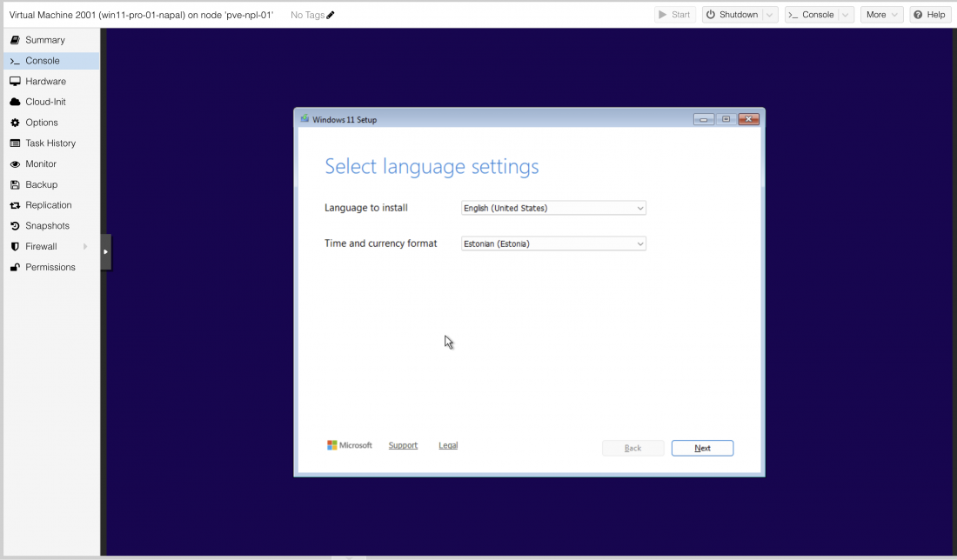Open the Backup section
Viewport: 957px width, 560px height.
pos(51,185)
